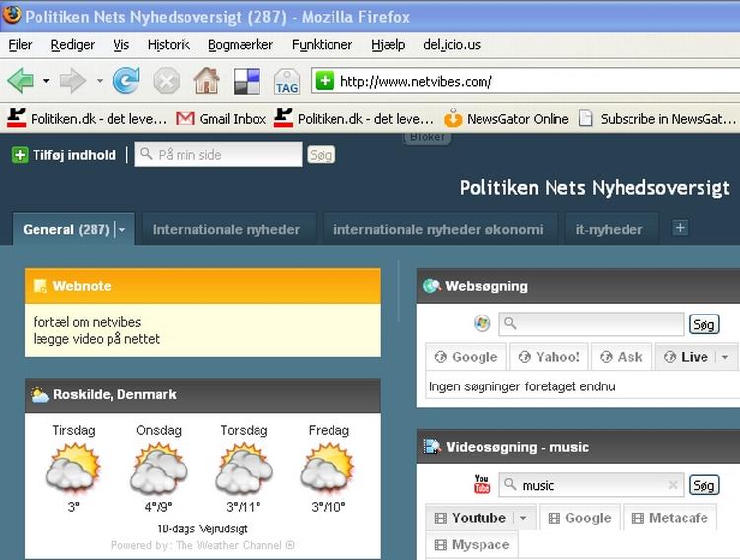
Task: Open the Rediger menu
Action: point(73,45)
